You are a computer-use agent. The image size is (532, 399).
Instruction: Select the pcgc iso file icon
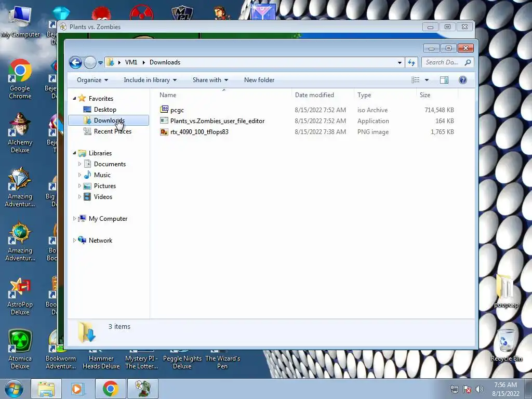tap(164, 109)
